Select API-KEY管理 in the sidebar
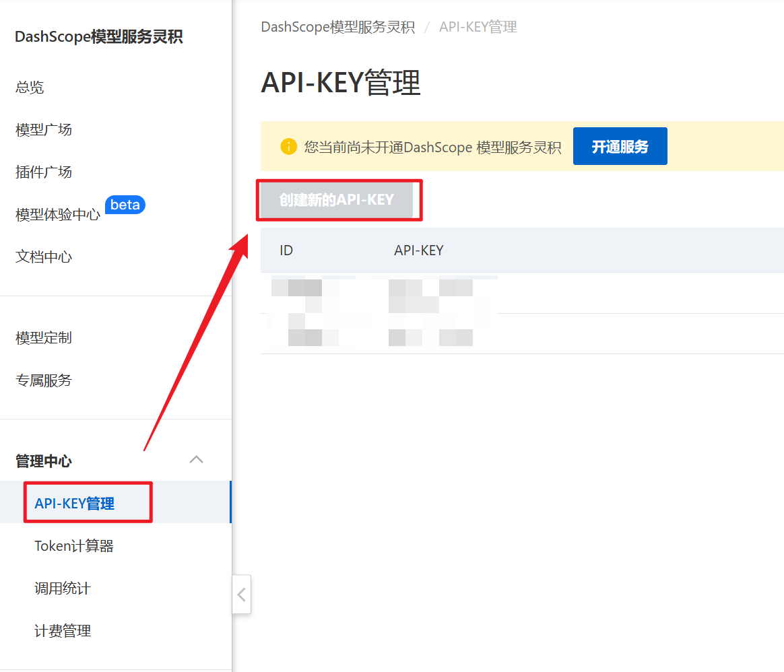The image size is (784, 672). pos(75,504)
